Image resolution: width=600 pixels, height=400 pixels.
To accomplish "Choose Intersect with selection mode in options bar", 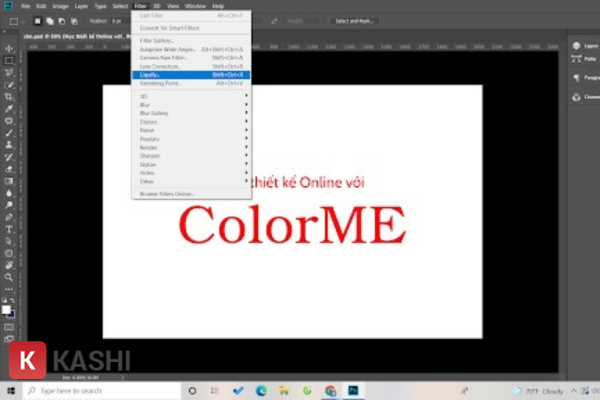I will pos(74,21).
